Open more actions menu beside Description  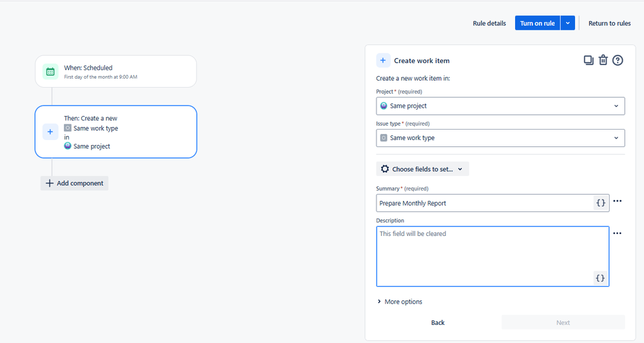coord(618,233)
